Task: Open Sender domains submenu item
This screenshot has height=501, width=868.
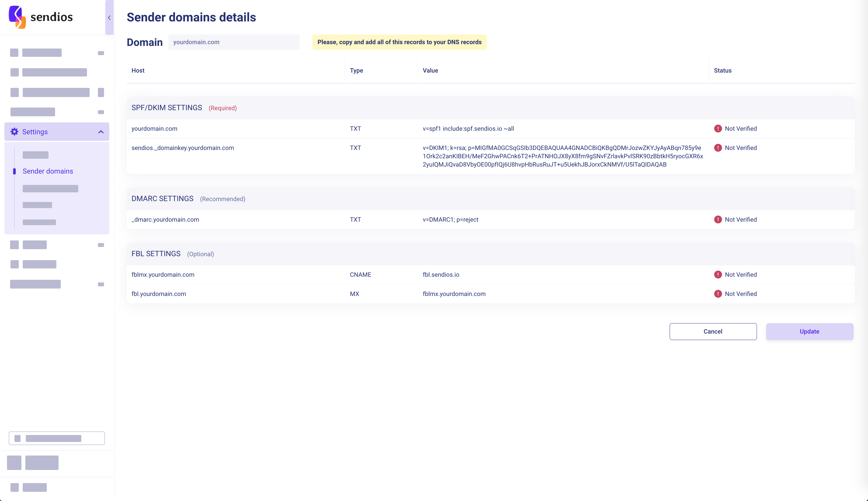Action: coord(48,171)
